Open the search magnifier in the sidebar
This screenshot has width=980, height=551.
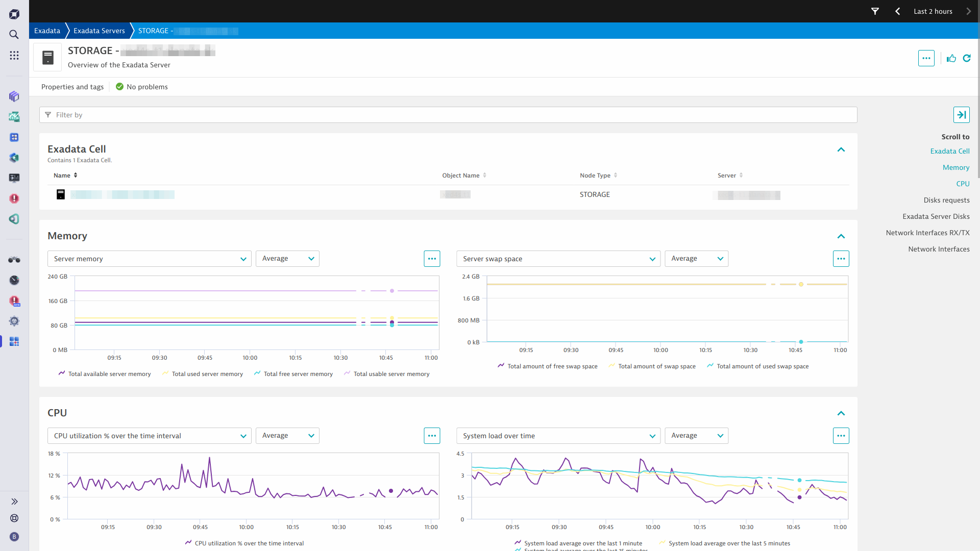[14, 34]
